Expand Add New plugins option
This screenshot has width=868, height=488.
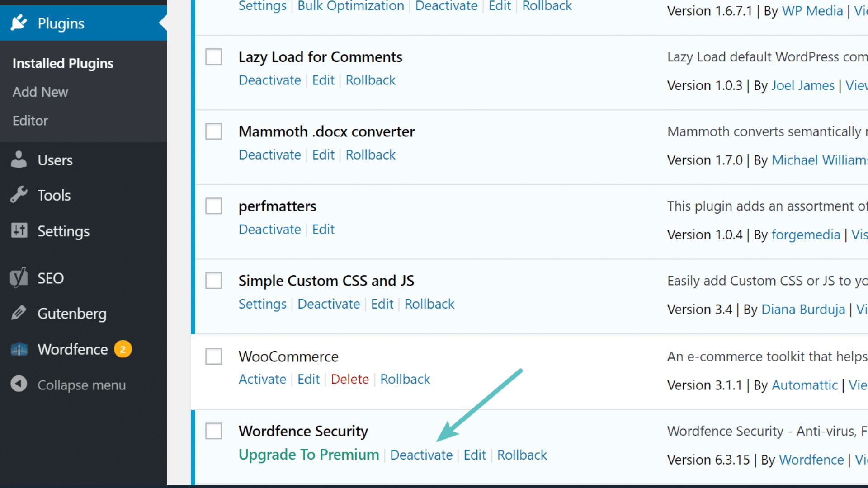[41, 91]
